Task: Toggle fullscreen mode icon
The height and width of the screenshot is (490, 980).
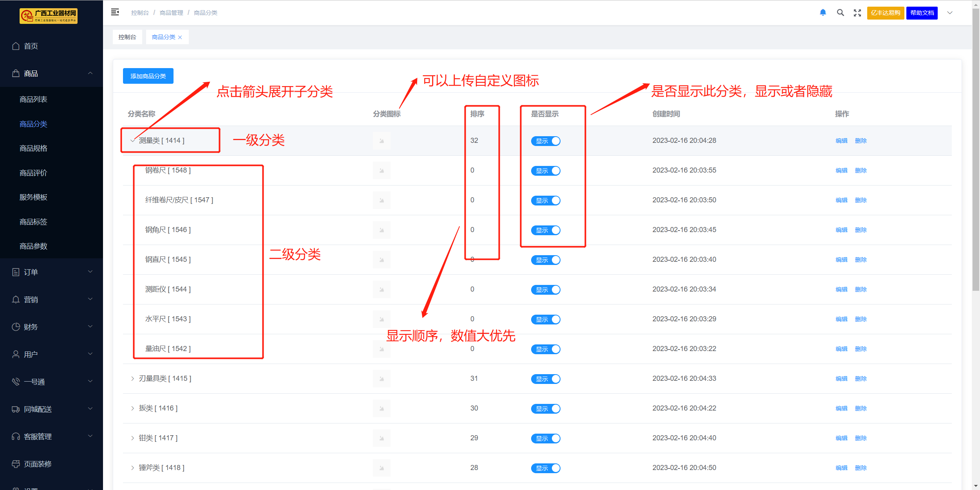Action: 857,13
